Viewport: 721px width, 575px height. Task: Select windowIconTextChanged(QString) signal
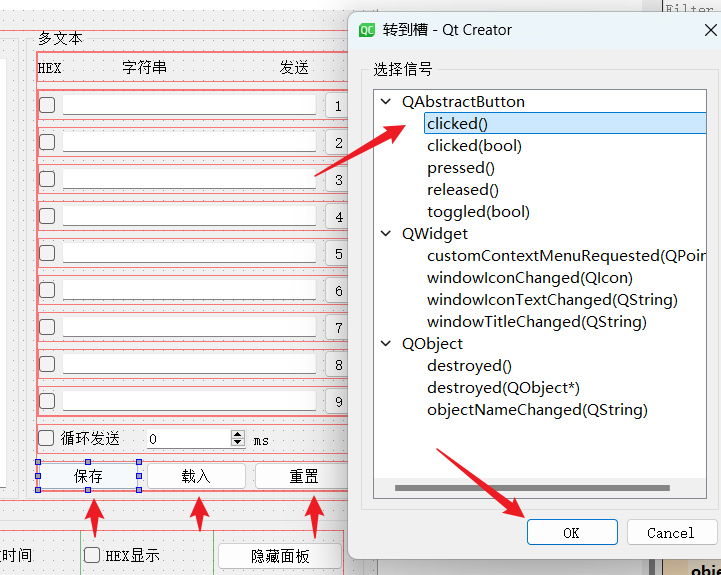tap(552, 300)
